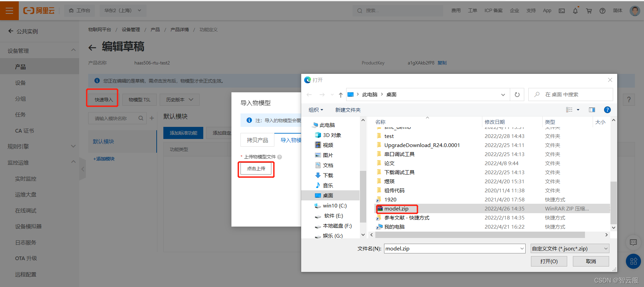Open the blue floating apps grid button
Viewport: 644px width, 287px height.
pos(633,261)
